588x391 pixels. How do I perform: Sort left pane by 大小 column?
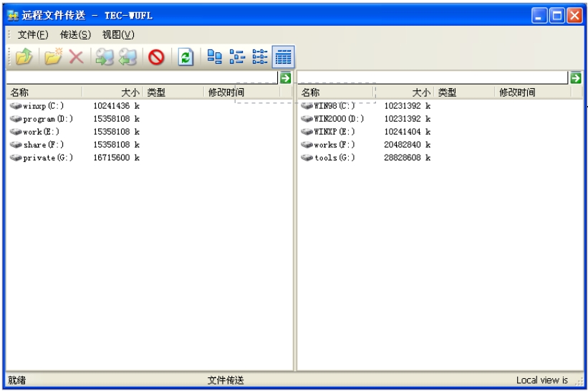(x=113, y=92)
